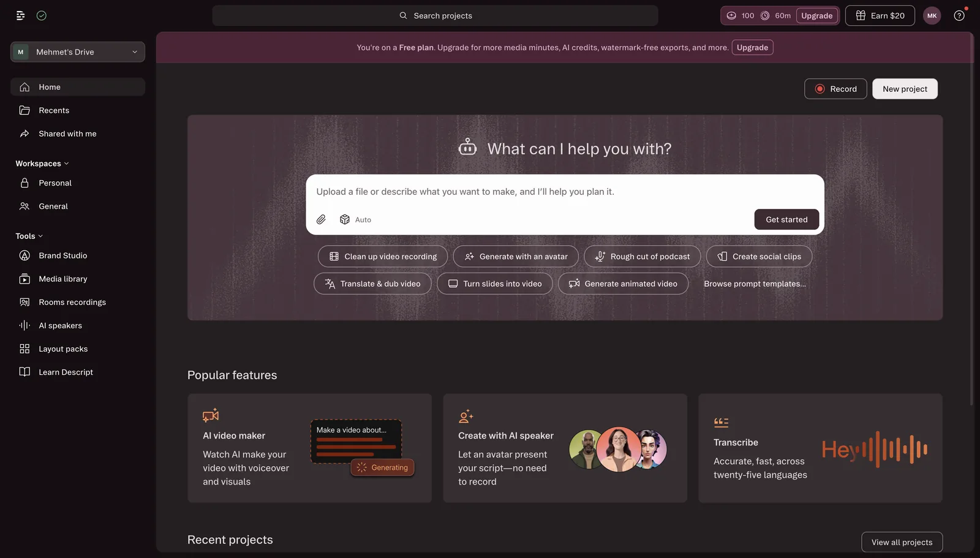The width and height of the screenshot is (980, 558).
Task: Open the Mehmet's Drive dropdown
Action: [78, 52]
